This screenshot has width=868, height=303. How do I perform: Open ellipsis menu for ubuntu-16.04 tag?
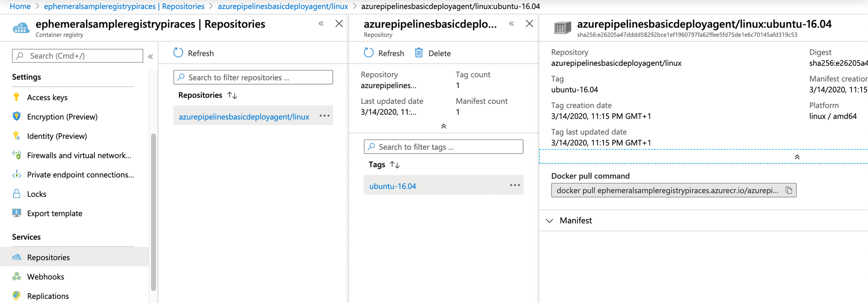[x=514, y=186]
